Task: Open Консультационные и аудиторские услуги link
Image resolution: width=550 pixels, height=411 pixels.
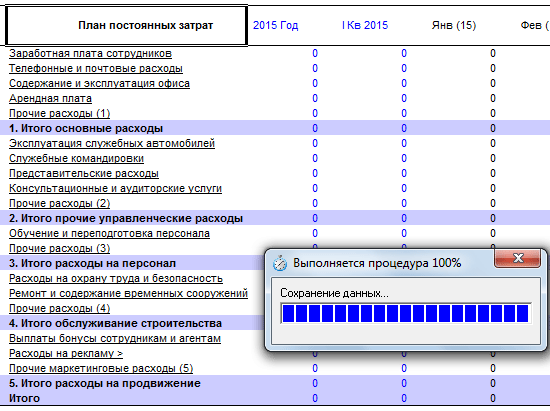Action: (115, 189)
